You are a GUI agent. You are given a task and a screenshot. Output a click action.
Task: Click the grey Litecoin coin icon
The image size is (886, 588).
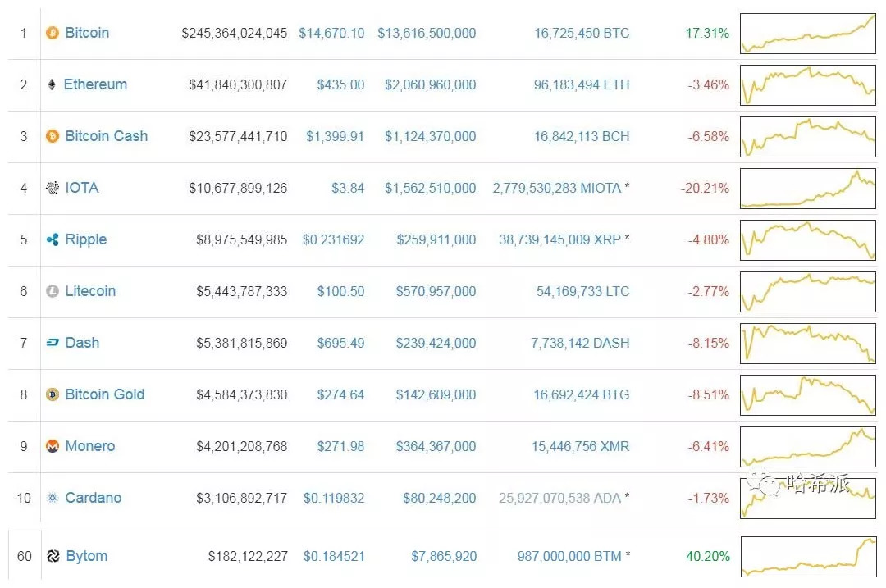tap(53, 291)
